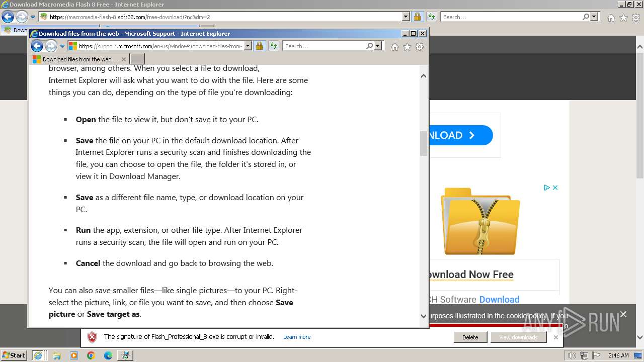
Task: Expand address bar autocomplete in main window
Action: coord(406,17)
